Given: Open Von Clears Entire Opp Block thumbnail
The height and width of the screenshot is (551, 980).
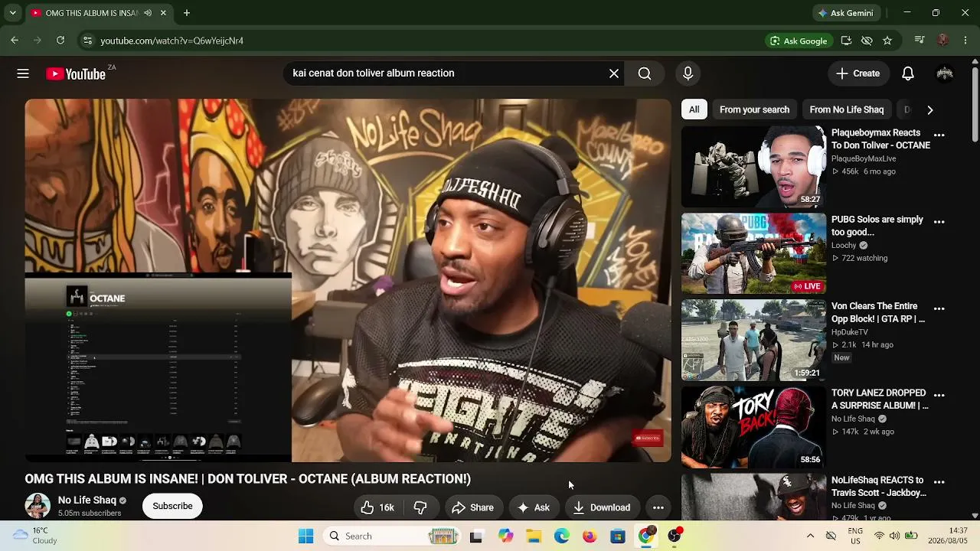Looking at the screenshot, I should 753,340.
